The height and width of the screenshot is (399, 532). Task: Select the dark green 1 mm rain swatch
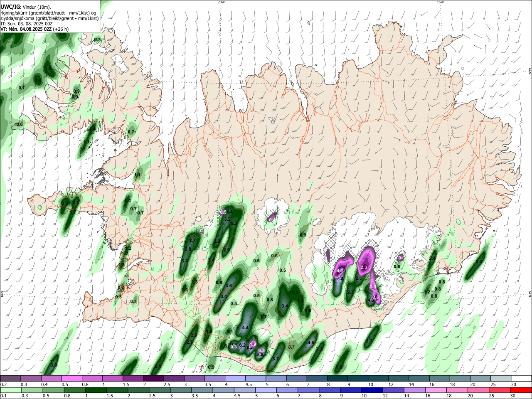coord(96,390)
